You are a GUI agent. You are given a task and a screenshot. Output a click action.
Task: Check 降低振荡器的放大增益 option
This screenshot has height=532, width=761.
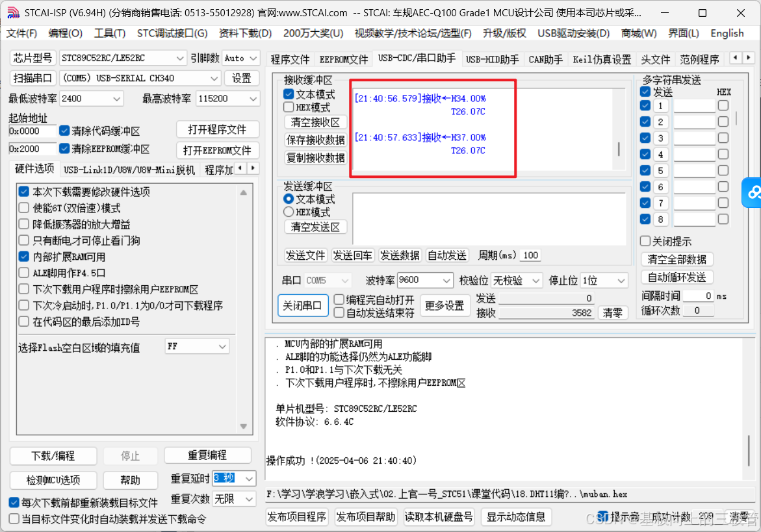[24, 224]
